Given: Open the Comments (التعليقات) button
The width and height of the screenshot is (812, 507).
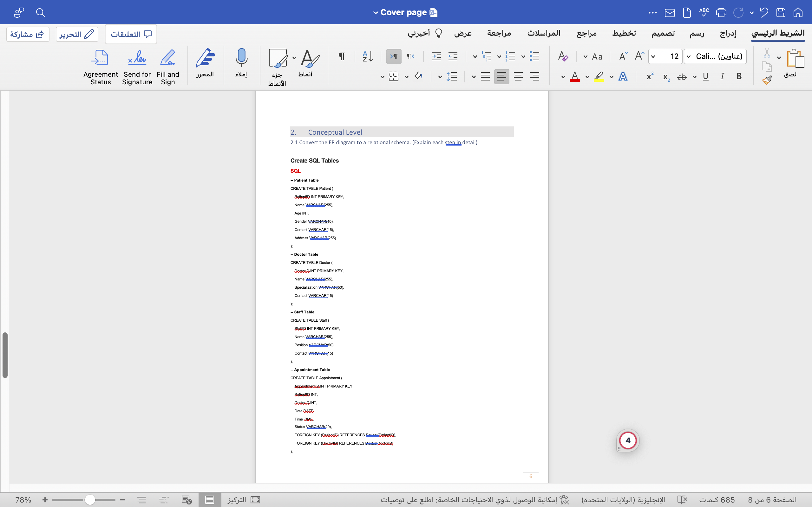Looking at the screenshot, I should click(x=131, y=34).
